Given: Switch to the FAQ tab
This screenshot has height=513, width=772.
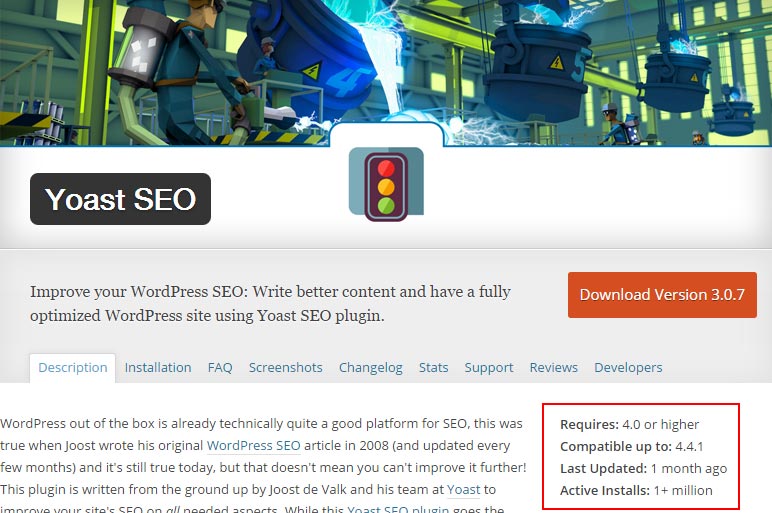Looking at the screenshot, I should click(x=220, y=368).
